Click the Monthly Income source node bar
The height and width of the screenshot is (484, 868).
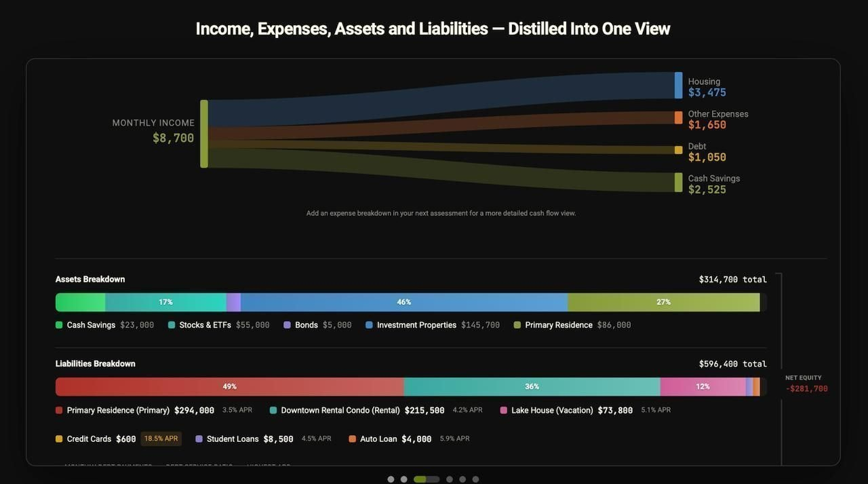[x=203, y=134]
